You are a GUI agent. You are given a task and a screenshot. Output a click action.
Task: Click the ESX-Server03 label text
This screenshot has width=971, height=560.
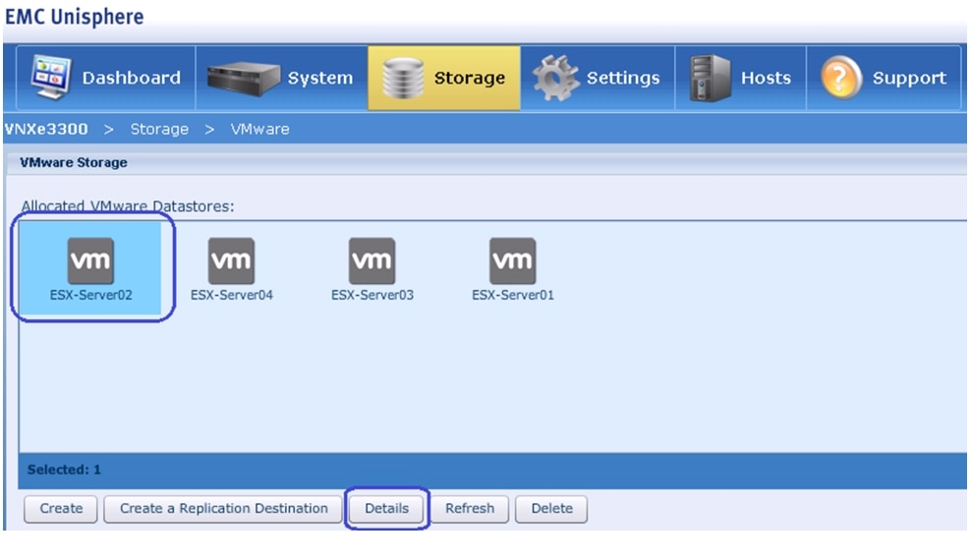[x=372, y=295]
